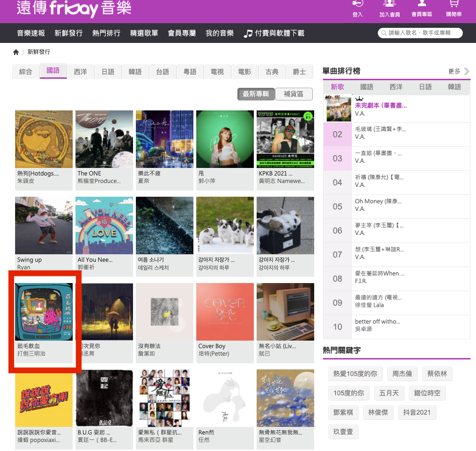Open the shopping cart icon 購物車
The image size is (476, 451).
[x=454, y=5]
